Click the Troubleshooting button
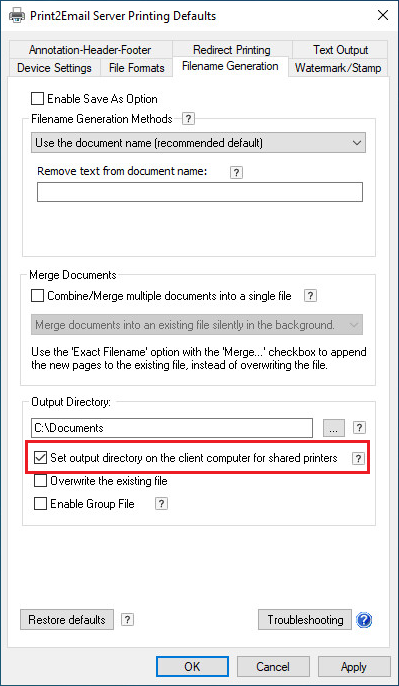This screenshot has height=686, width=399. (305, 620)
